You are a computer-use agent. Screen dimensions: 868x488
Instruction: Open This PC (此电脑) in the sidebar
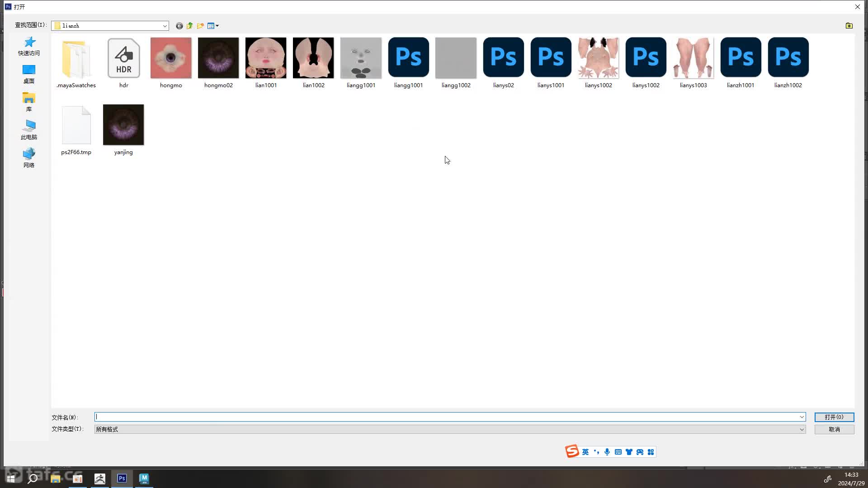[x=29, y=131]
